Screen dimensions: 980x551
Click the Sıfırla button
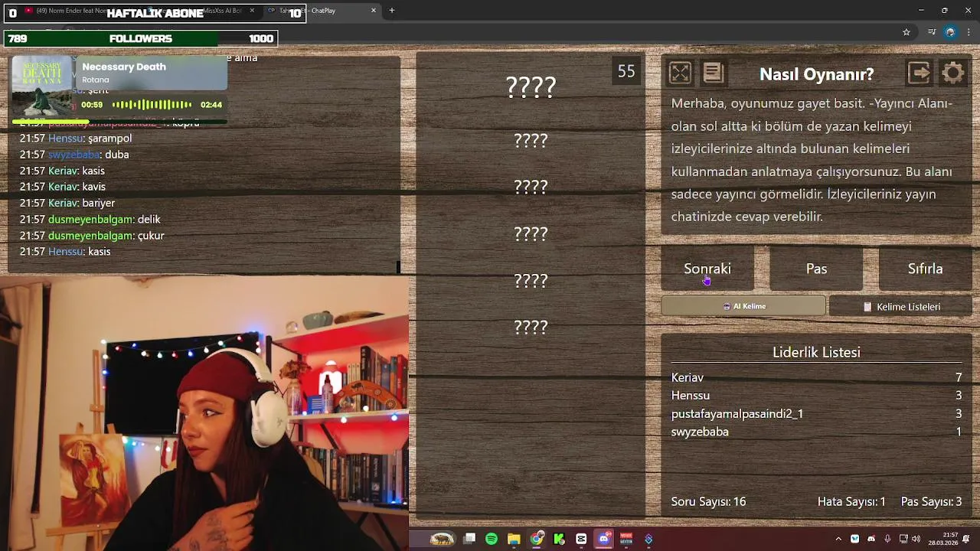(925, 269)
